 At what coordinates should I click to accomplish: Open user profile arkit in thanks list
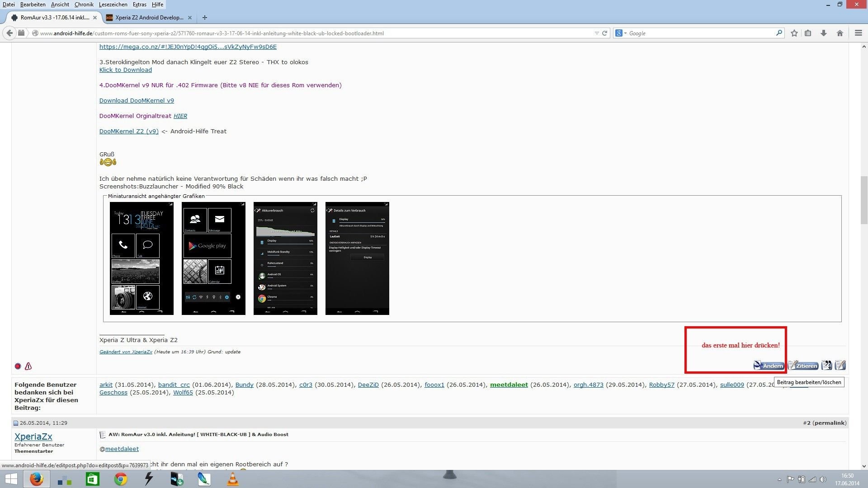106,385
